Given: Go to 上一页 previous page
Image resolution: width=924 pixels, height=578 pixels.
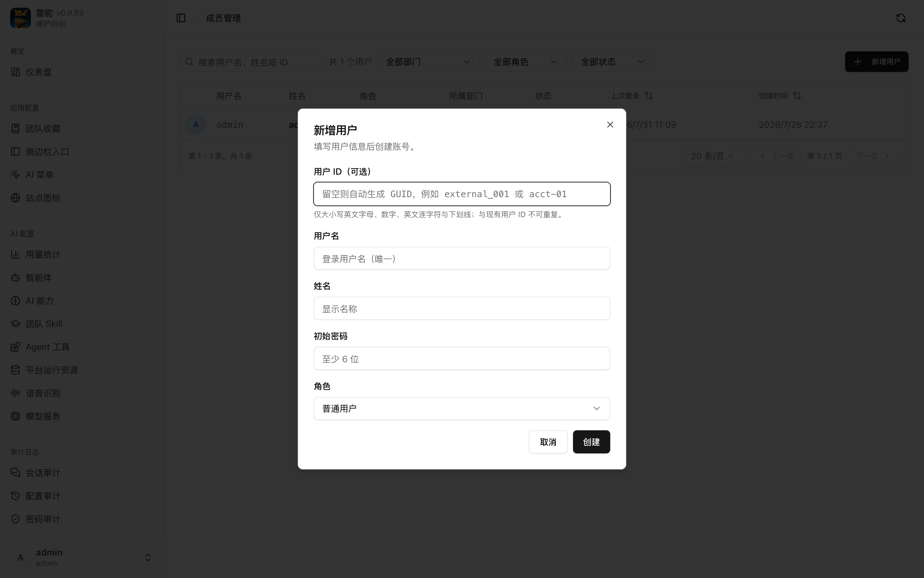Looking at the screenshot, I should point(777,156).
